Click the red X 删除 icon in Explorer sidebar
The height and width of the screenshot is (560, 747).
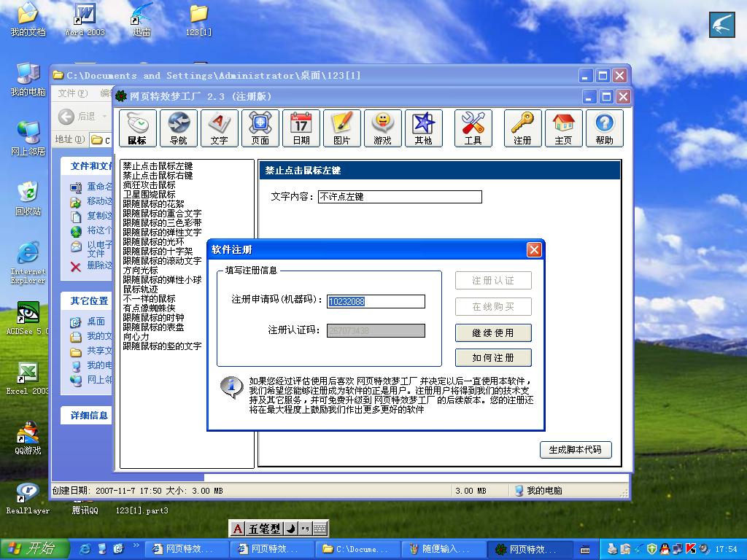(x=76, y=267)
